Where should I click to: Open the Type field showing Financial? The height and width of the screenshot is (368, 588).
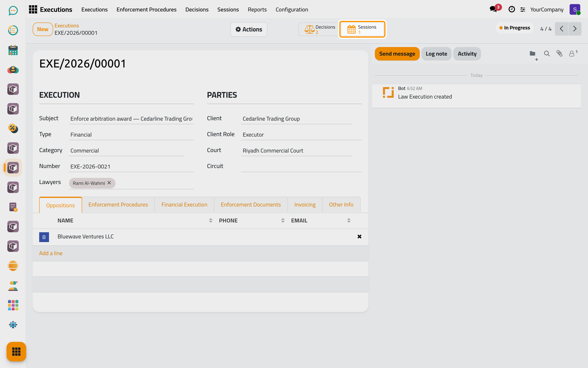(x=131, y=135)
